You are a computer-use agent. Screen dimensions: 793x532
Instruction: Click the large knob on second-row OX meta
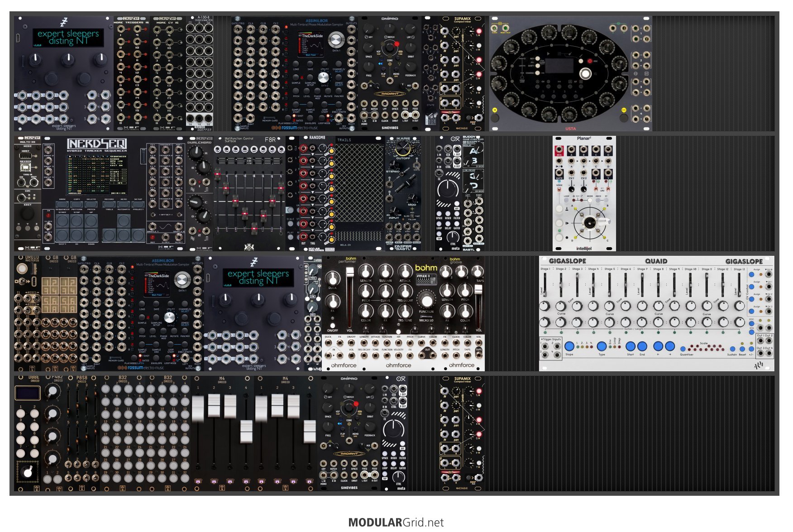[448, 188]
